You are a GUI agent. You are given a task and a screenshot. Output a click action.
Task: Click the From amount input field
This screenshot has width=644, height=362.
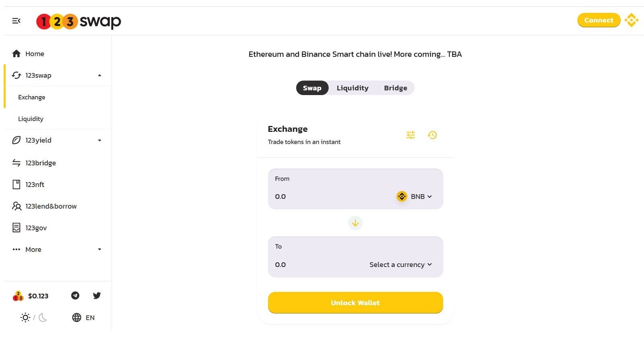[x=330, y=196]
